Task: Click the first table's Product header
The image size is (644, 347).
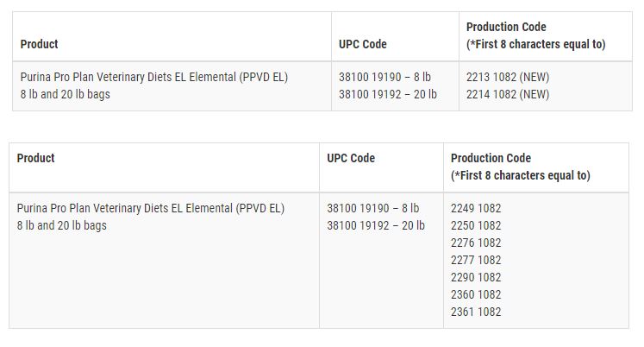Action: pyautogui.click(x=39, y=44)
